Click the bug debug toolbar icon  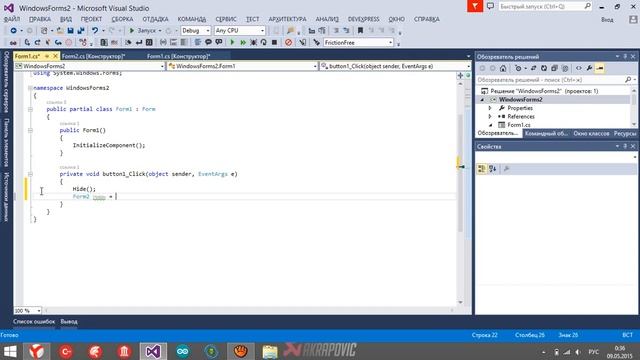(x=253, y=42)
